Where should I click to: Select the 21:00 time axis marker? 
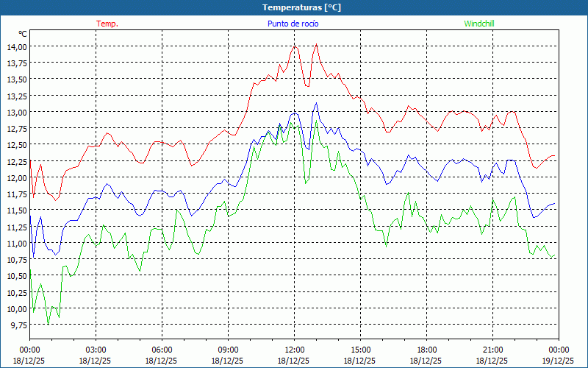click(x=492, y=350)
